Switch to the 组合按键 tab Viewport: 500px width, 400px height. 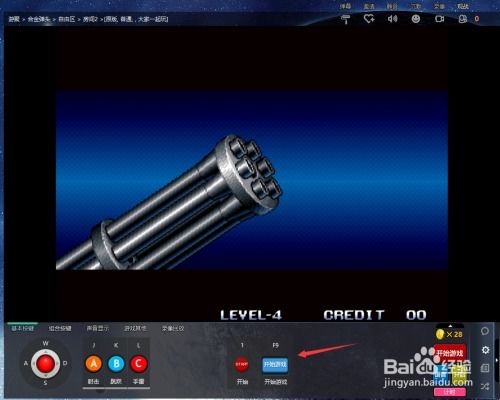(x=60, y=329)
